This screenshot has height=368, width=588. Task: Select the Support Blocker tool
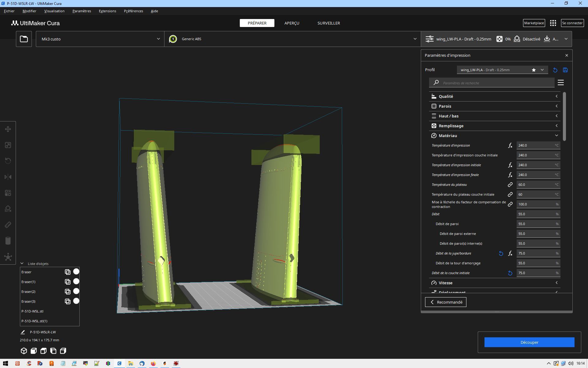click(8, 209)
